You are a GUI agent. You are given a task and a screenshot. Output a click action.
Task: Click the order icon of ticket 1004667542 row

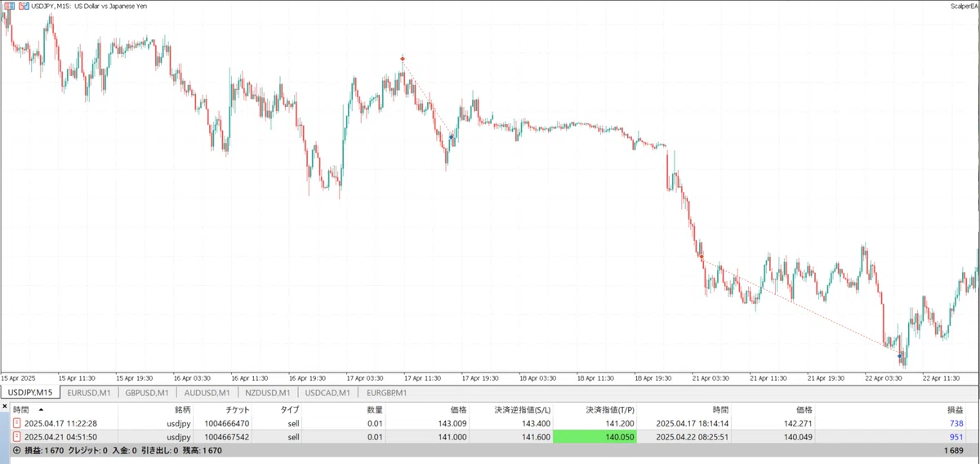pos(17,437)
